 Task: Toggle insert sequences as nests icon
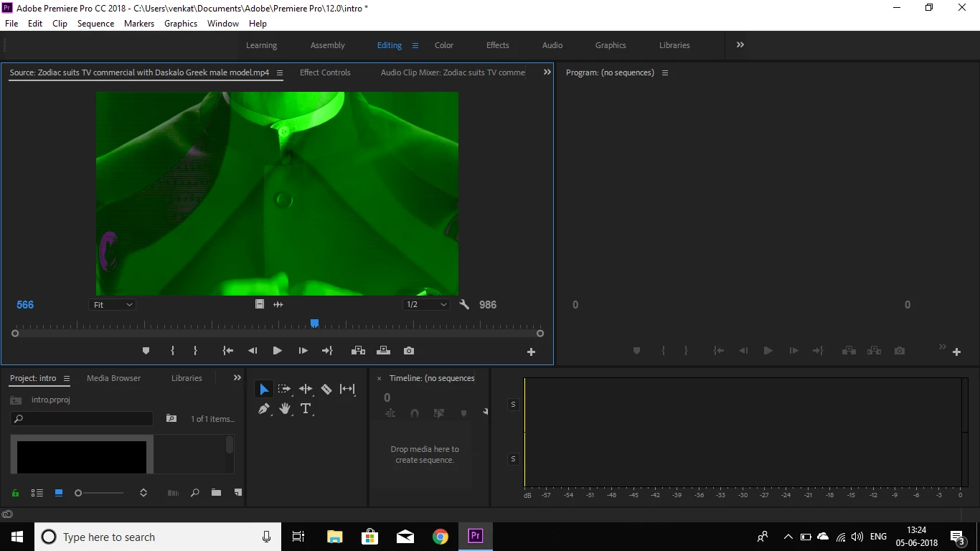tap(390, 413)
